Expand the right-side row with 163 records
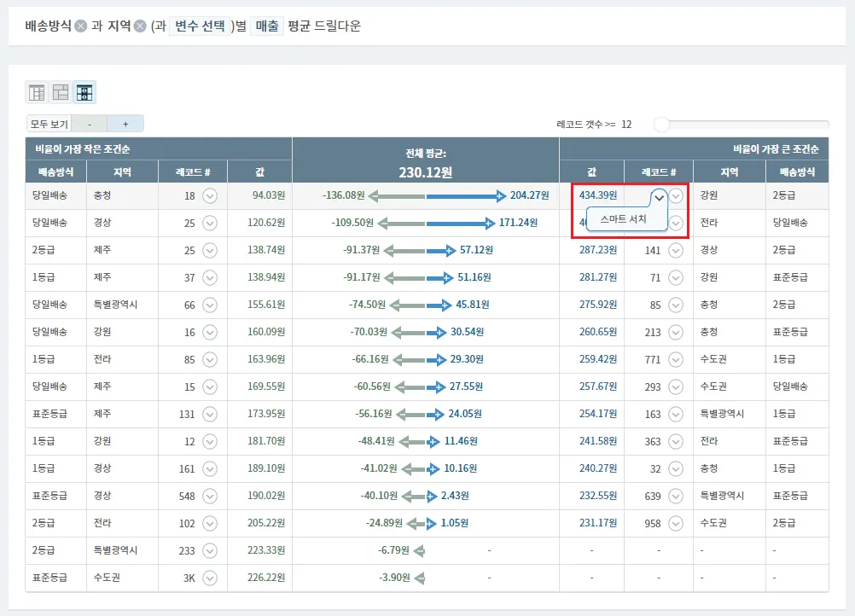 pos(676,415)
